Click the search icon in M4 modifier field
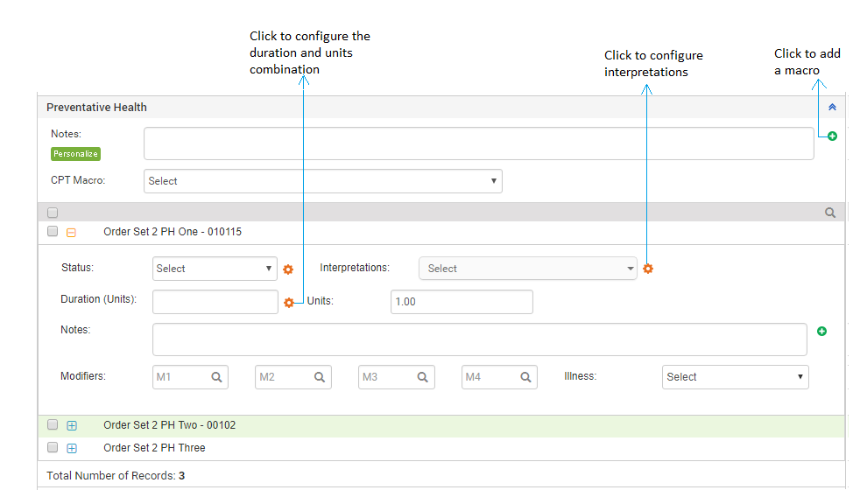Viewport: 860px width, 504px height. [x=525, y=377]
